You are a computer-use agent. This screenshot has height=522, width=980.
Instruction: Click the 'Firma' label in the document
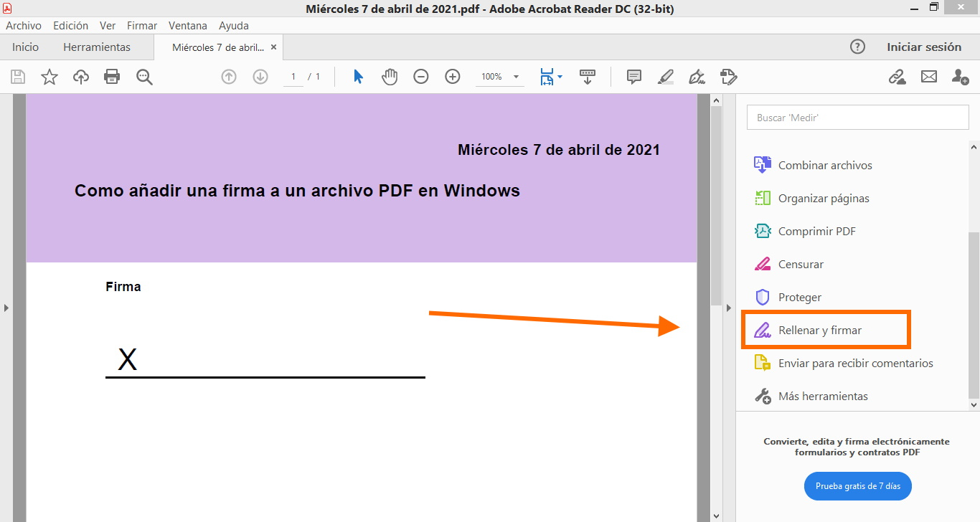point(123,287)
